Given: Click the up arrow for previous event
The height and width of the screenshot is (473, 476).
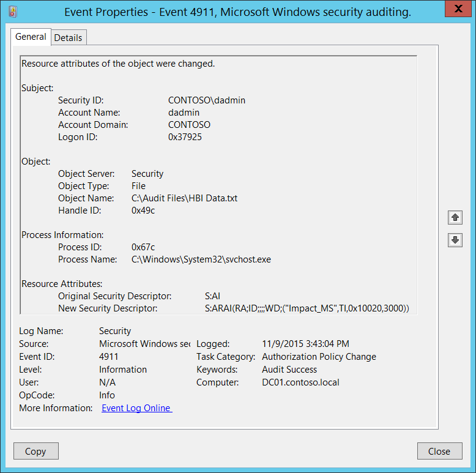Looking at the screenshot, I should tap(455, 217).
